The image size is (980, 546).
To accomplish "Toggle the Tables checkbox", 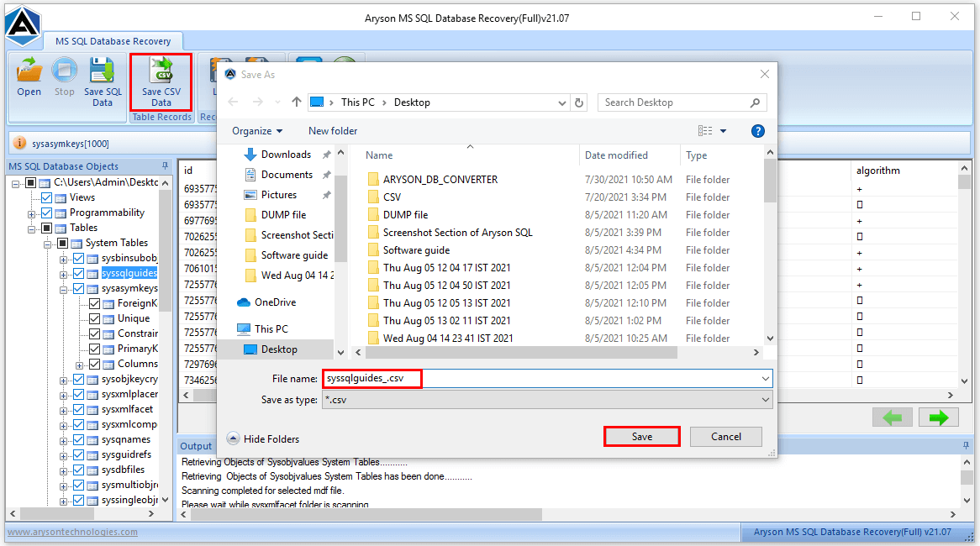I will click(x=46, y=228).
